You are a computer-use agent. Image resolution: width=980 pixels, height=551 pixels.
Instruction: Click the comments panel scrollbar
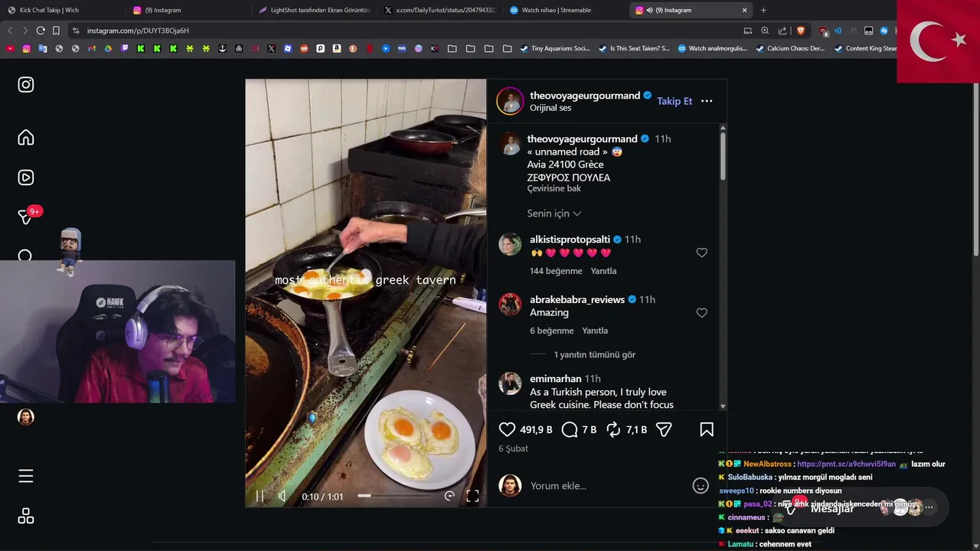coord(723,157)
